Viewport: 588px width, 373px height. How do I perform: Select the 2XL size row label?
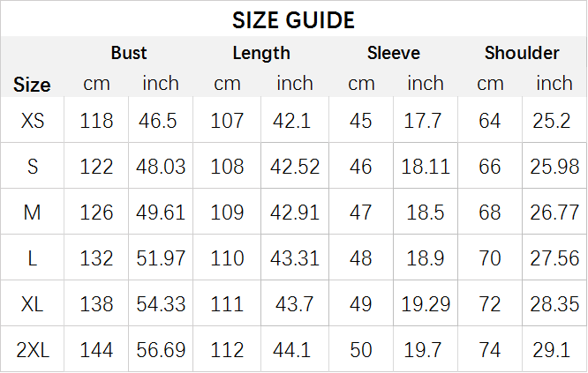click(33, 350)
